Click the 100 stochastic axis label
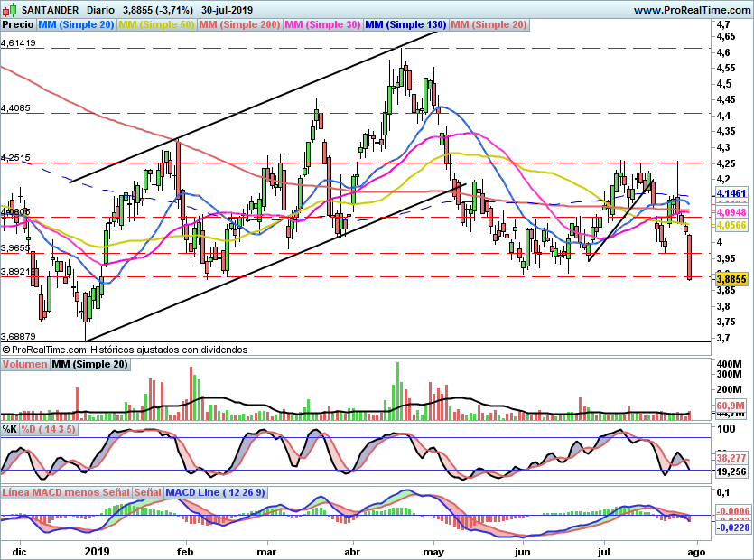This screenshot has width=754, height=560. pyautogui.click(x=726, y=429)
